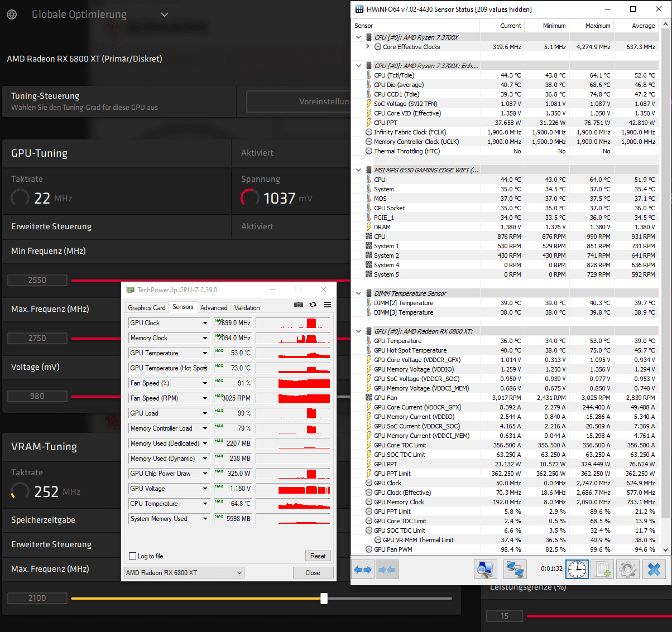Click the fan icon on the GPU Fan row

[369, 398]
